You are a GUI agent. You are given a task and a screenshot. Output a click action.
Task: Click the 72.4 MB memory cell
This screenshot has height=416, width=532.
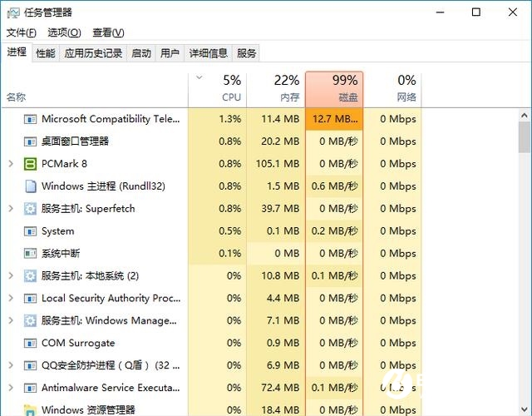(276, 388)
